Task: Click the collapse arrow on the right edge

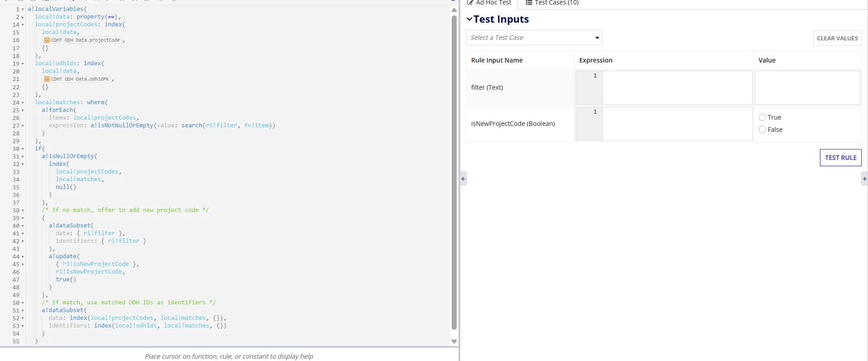Action: coord(864,179)
